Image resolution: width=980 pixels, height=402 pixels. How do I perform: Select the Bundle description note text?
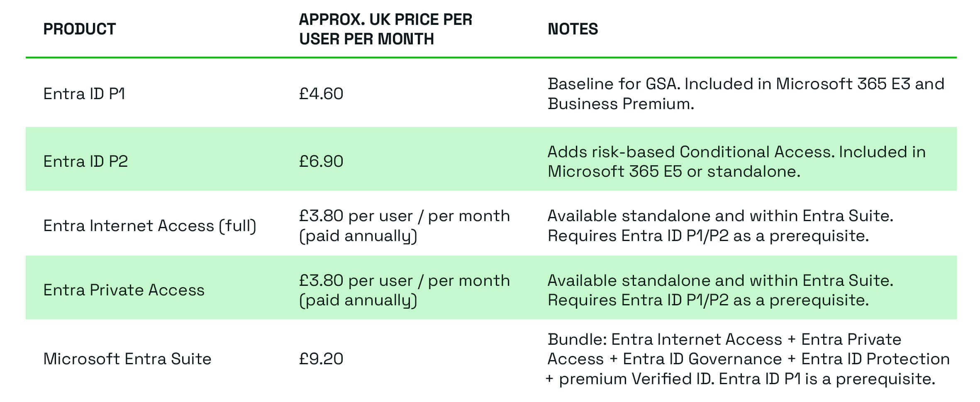748,359
